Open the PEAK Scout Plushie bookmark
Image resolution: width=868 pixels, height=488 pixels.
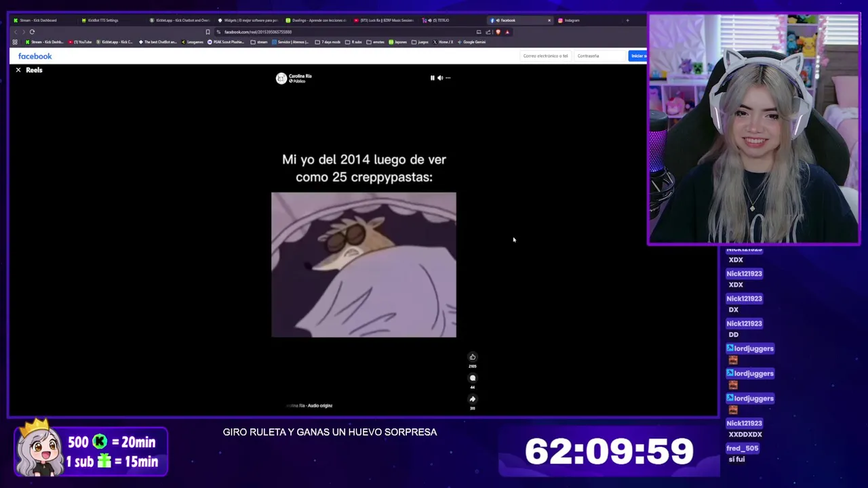(x=226, y=42)
